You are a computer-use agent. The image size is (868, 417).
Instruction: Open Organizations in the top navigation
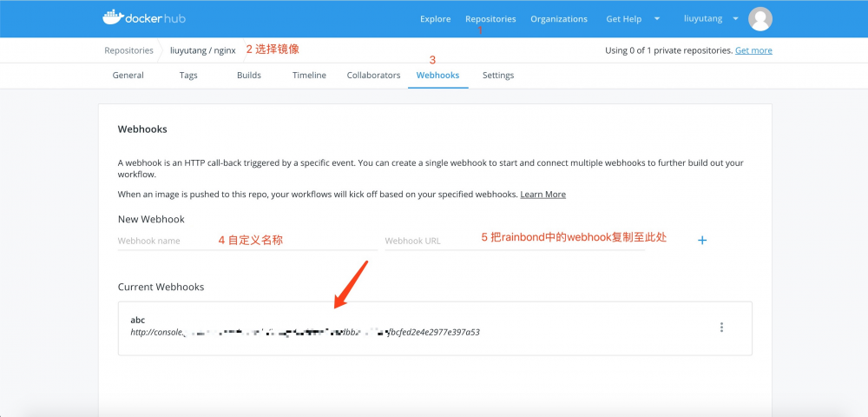559,19
